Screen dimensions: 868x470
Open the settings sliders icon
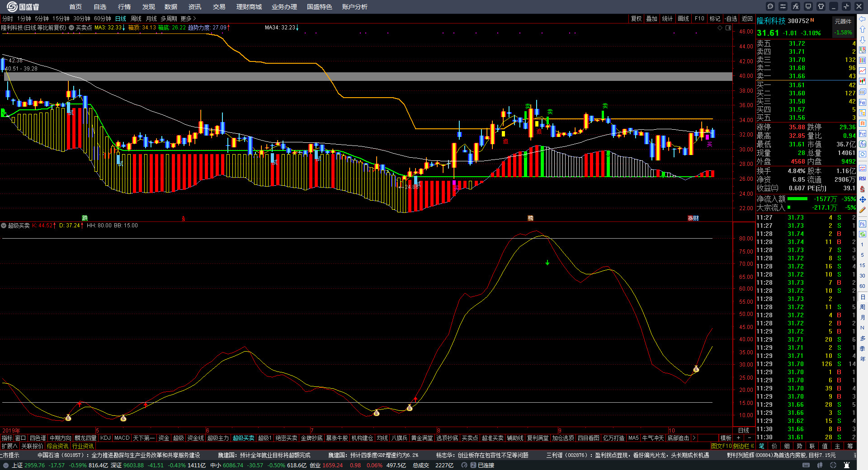coord(783,6)
